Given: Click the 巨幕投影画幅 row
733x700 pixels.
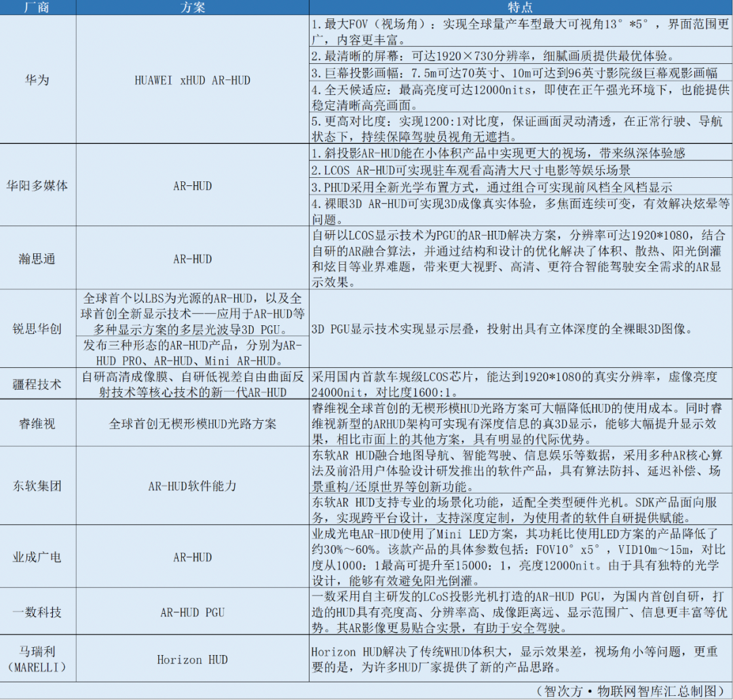Looking at the screenshot, I should [521, 73].
